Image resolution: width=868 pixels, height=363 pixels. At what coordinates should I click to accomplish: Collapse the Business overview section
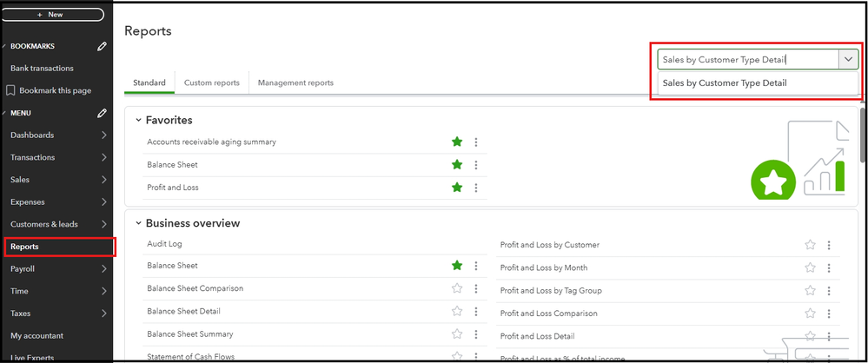click(137, 223)
